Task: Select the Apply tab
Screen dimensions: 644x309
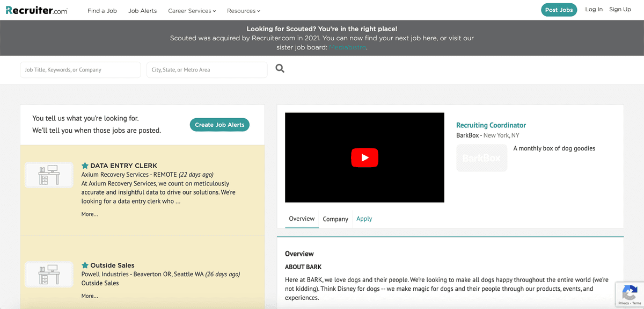Action: coord(364,219)
